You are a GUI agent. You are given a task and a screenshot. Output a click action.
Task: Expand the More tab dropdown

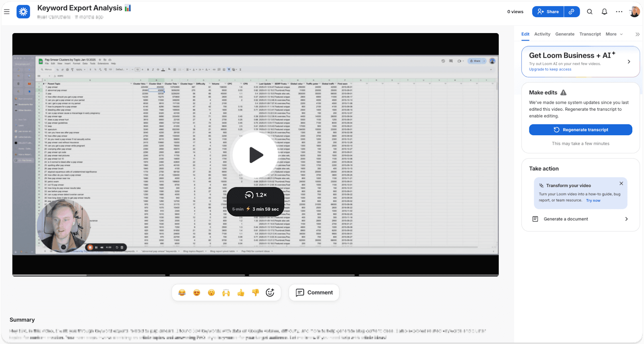[x=614, y=34]
